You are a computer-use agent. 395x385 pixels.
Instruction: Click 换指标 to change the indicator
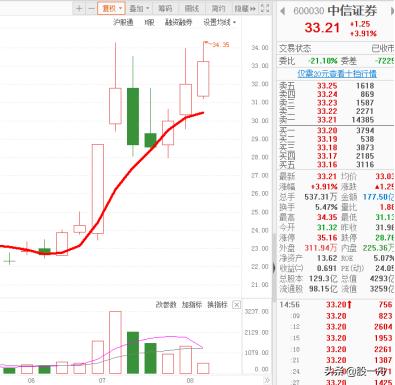(x=217, y=304)
